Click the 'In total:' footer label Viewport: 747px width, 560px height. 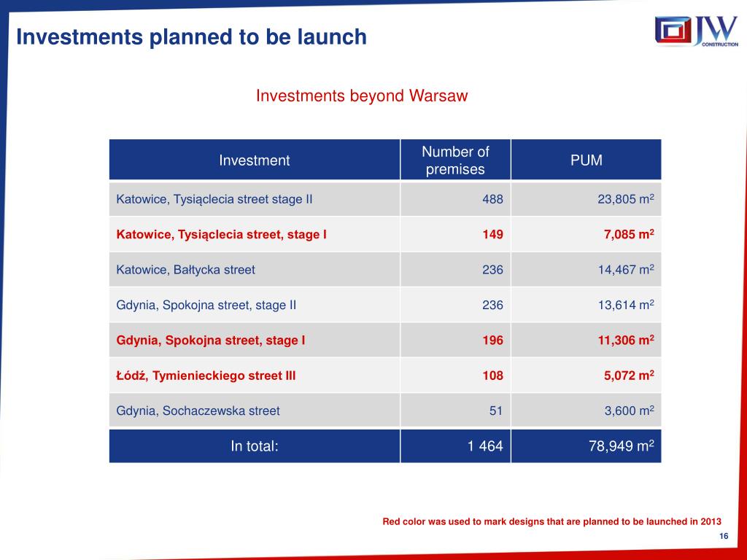click(255, 446)
